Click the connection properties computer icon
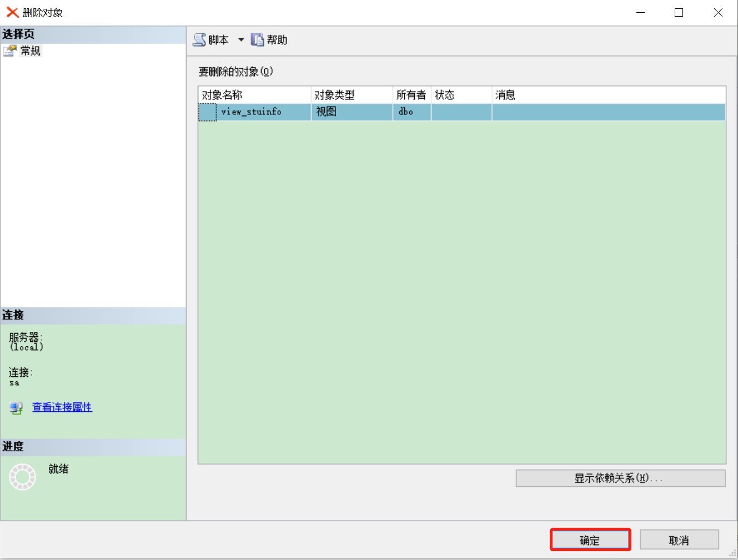 (16, 408)
